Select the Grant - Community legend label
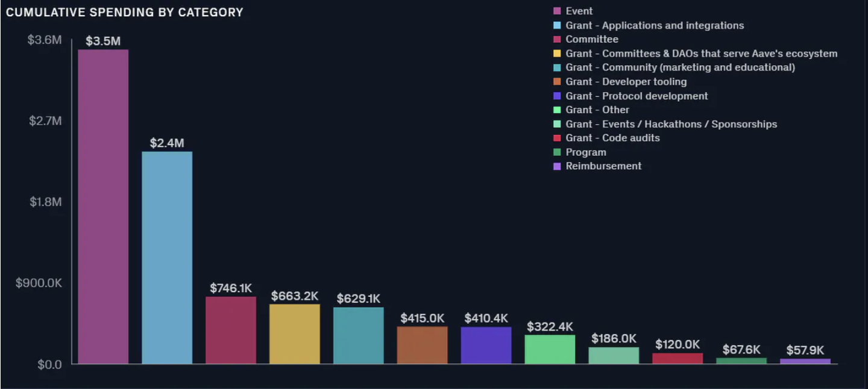868x389 pixels. click(x=680, y=67)
